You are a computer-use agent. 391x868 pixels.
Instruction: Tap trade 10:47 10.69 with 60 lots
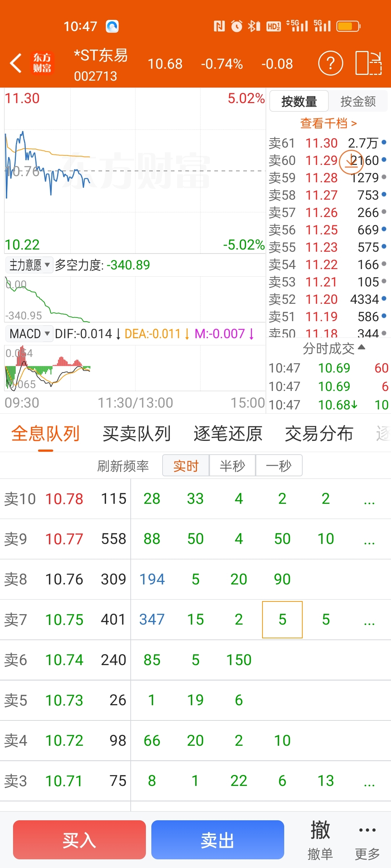coord(329,368)
